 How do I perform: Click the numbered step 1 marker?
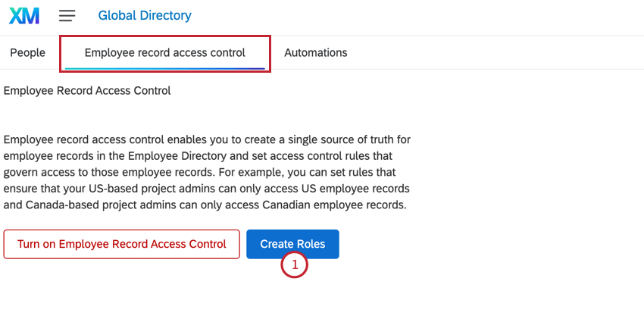pos(294,265)
